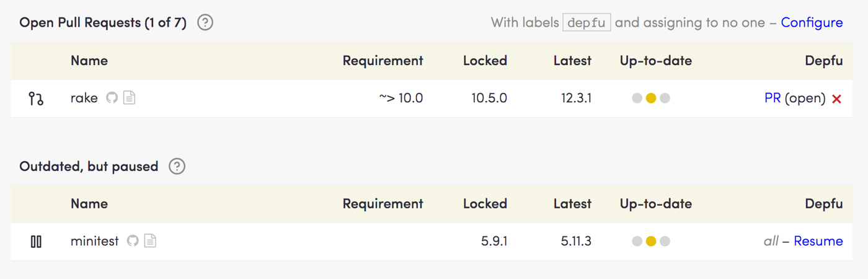The width and height of the screenshot is (868, 279).
Task: Open the Configure link
Action: (812, 23)
